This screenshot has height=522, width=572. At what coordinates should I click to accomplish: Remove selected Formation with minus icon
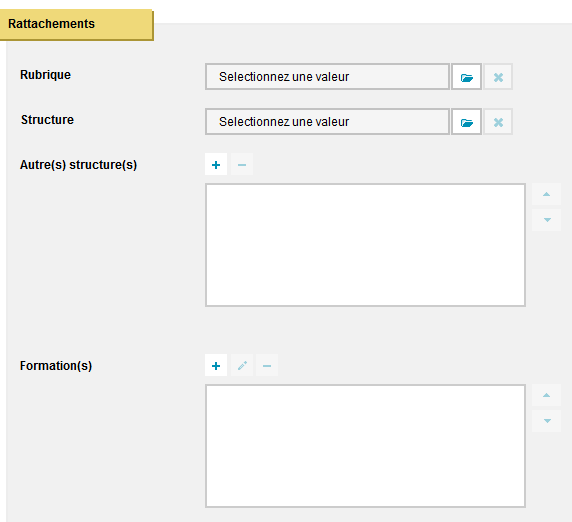(267, 365)
